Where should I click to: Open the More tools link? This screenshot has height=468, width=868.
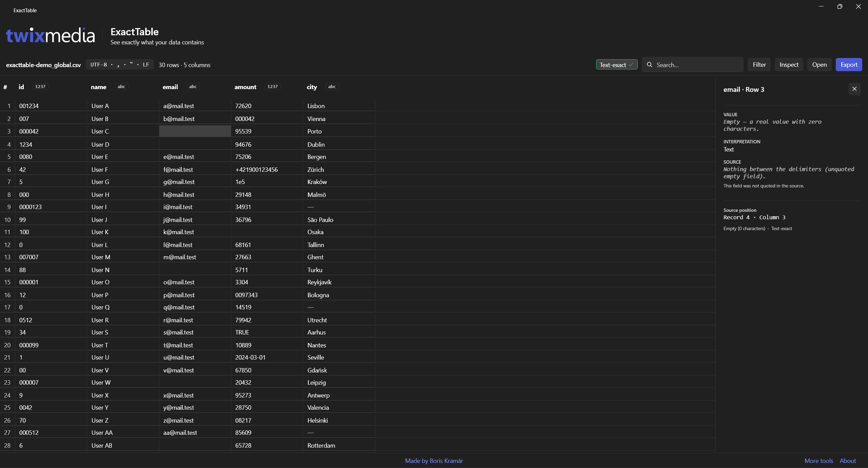coord(818,461)
